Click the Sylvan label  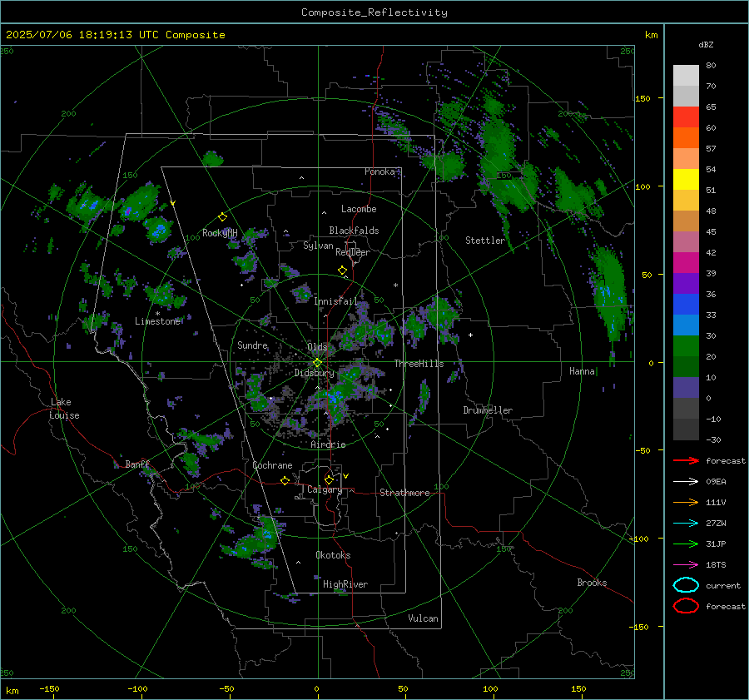[318, 246]
